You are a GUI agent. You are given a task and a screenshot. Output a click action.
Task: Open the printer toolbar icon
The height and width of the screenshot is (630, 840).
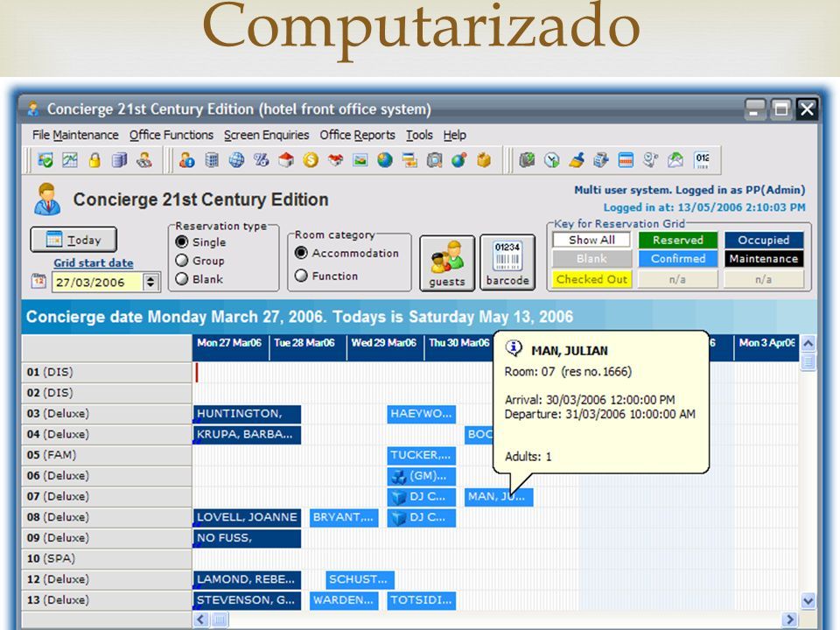[x=601, y=159]
